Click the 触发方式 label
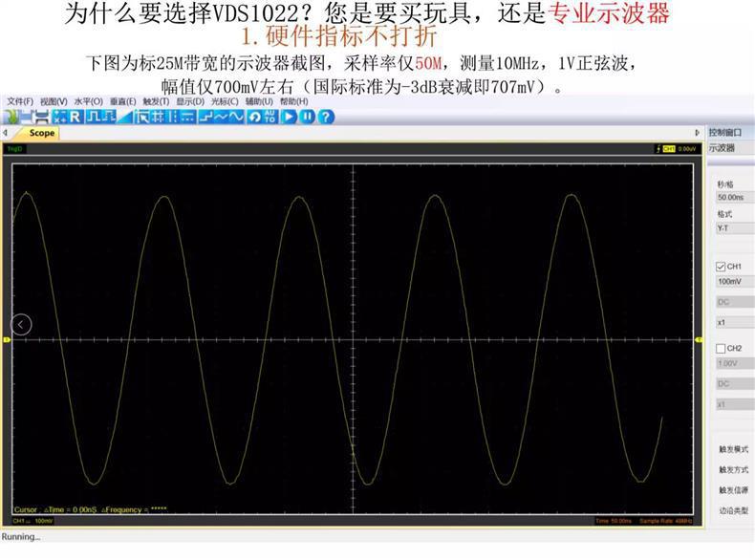The width and height of the screenshot is (755, 560). coord(734,469)
